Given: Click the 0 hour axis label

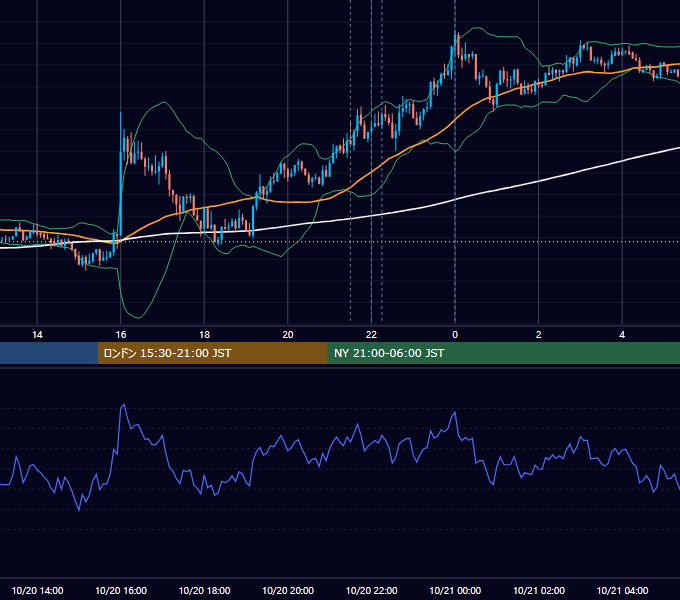Looking at the screenshot, I should point(455,335).
